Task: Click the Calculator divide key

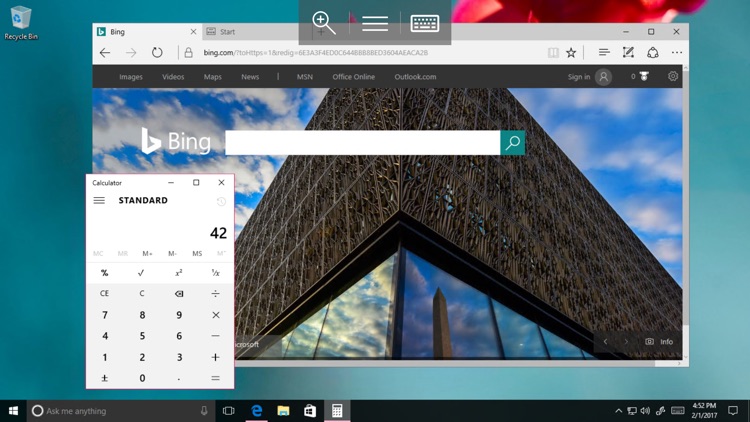Action: tap(216, 293)
